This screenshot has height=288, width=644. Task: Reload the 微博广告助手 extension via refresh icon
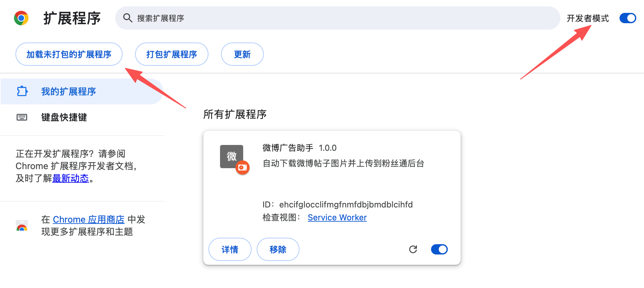tap(414, 249)
